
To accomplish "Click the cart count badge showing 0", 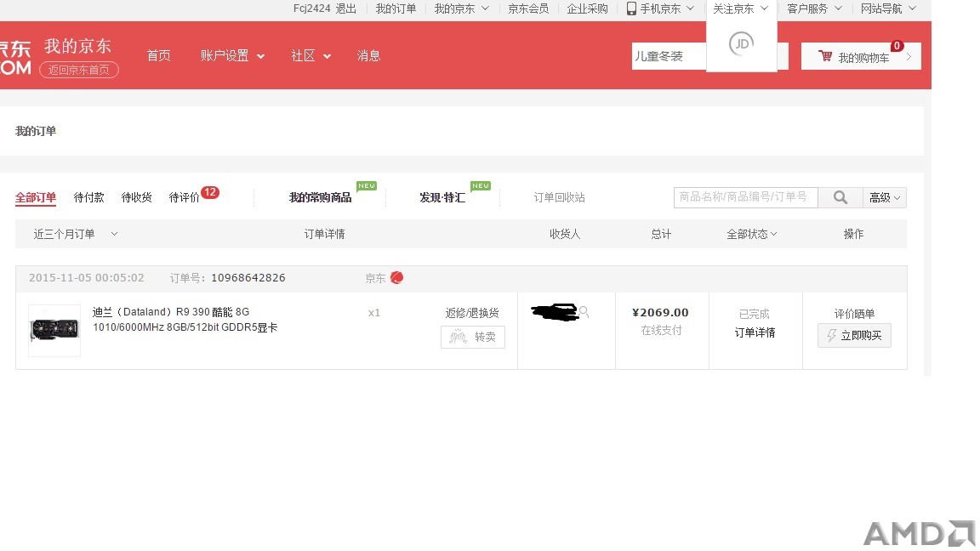I will coord(897,46).
